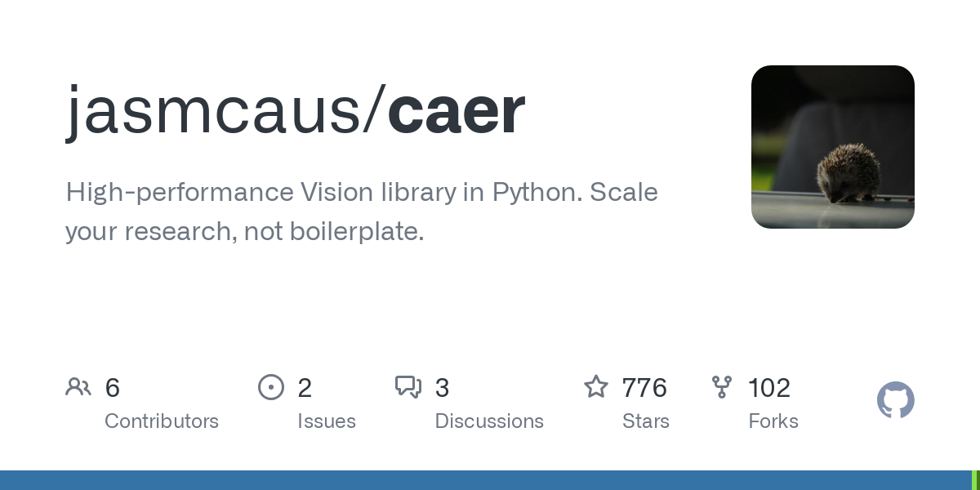980x490 pixels.
Task: Click the contributor count "6"
Action: click(x=113, y=388)
